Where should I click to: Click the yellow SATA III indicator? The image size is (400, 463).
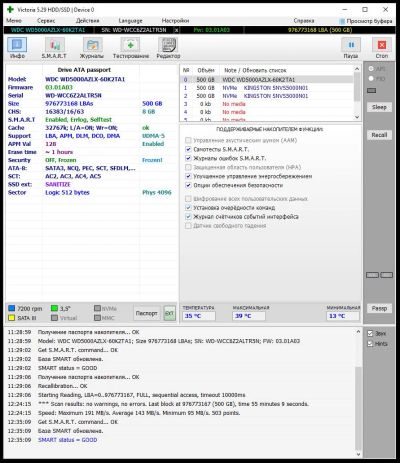tap(12, 318)
